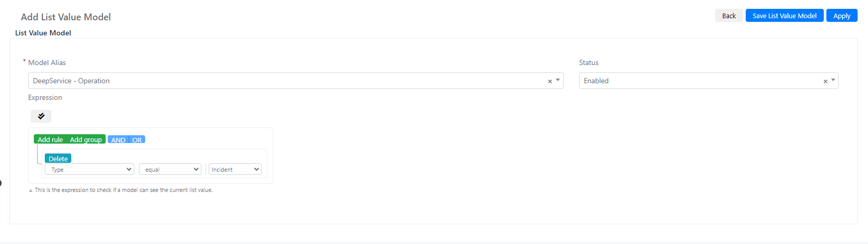868x244 pixels.
Task: Open the Model Alias combo box
Action: [296, 81]
